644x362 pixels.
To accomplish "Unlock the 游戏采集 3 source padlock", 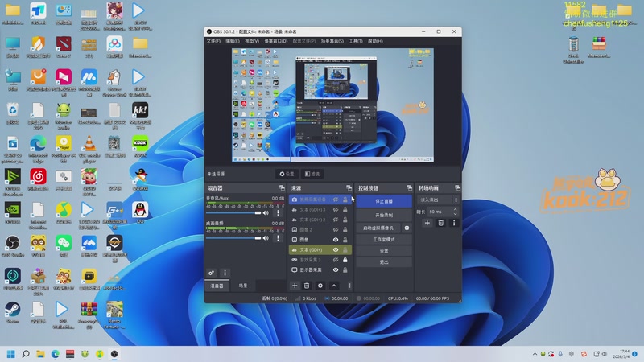I will (x=345, y=260).
